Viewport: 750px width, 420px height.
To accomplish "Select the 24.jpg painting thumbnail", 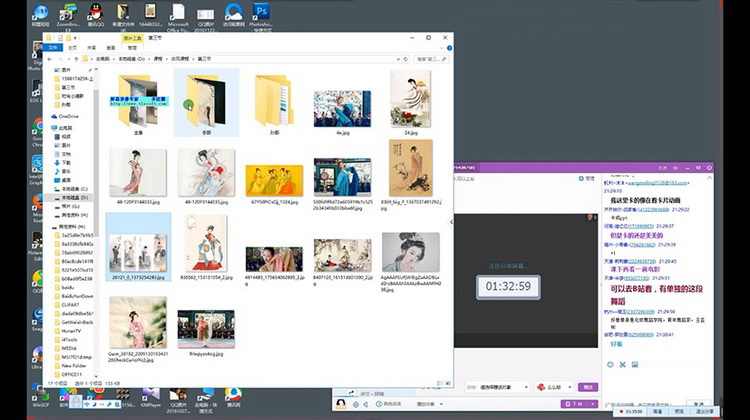I will 410,99.
